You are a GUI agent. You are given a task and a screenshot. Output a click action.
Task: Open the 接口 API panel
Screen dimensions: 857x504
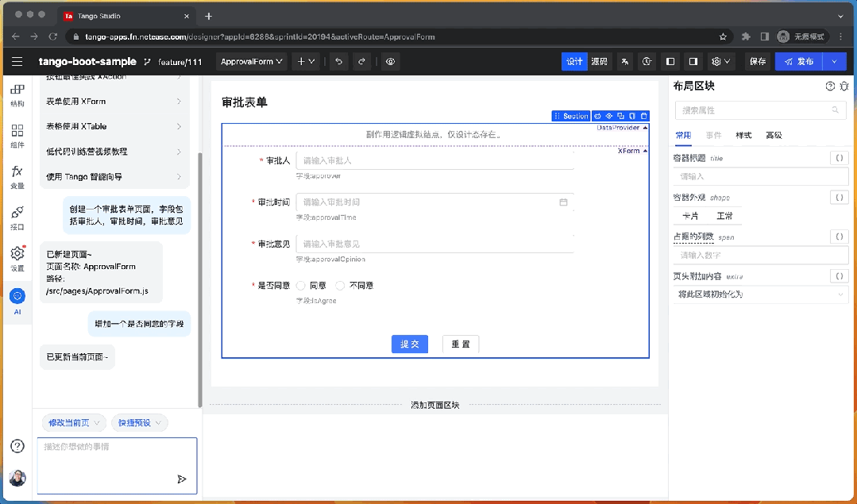tap(17, 218)
